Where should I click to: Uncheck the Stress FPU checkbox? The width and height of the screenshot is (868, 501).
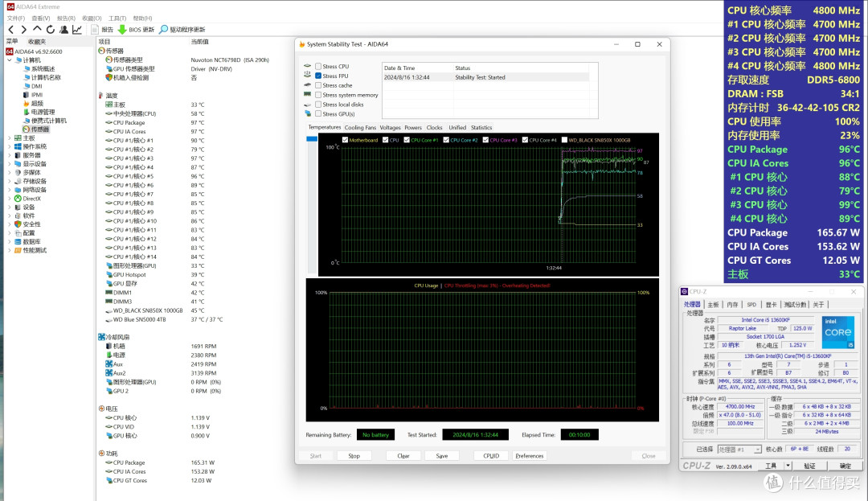tap(318, 76)
